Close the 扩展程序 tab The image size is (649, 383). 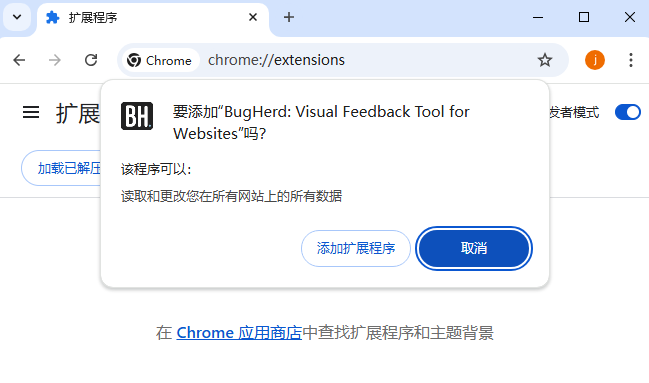253,17
